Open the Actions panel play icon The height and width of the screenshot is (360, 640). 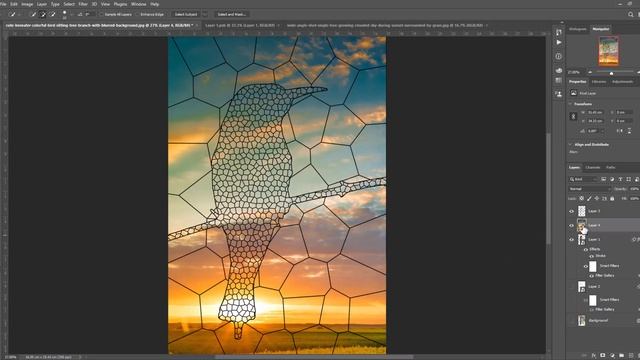tap(558, 42)
